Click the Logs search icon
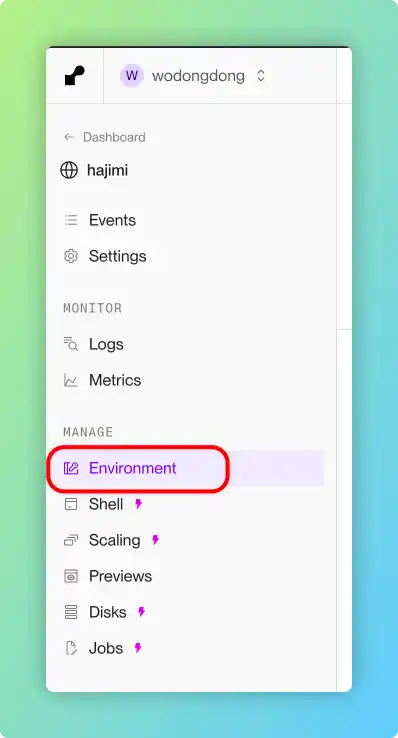Image resolution: width=398 pixels, height=738 pixels. [x=71, y=344]
